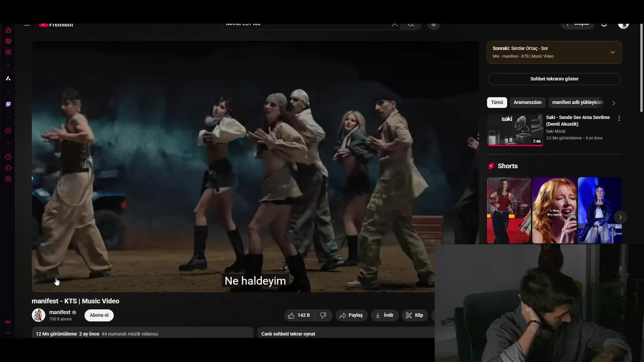Open YouTube guide hamburger menu
644x362 pixels.
point(27,25)
